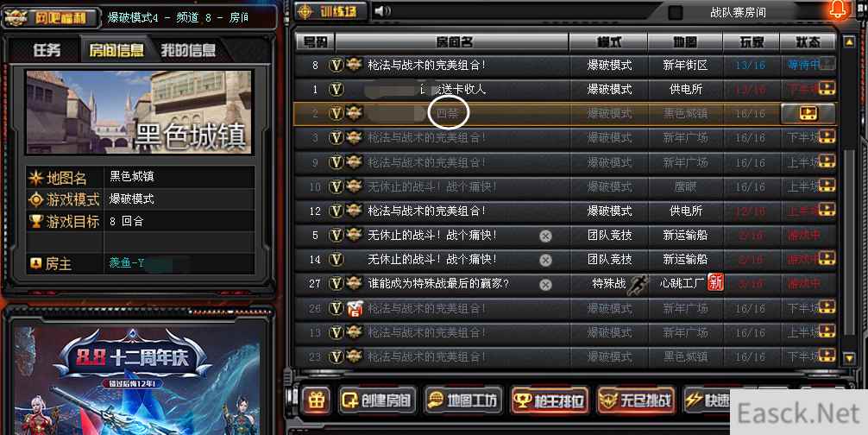Click V badge icon on room 1
The image size is (868, 435).
point(336,89)
